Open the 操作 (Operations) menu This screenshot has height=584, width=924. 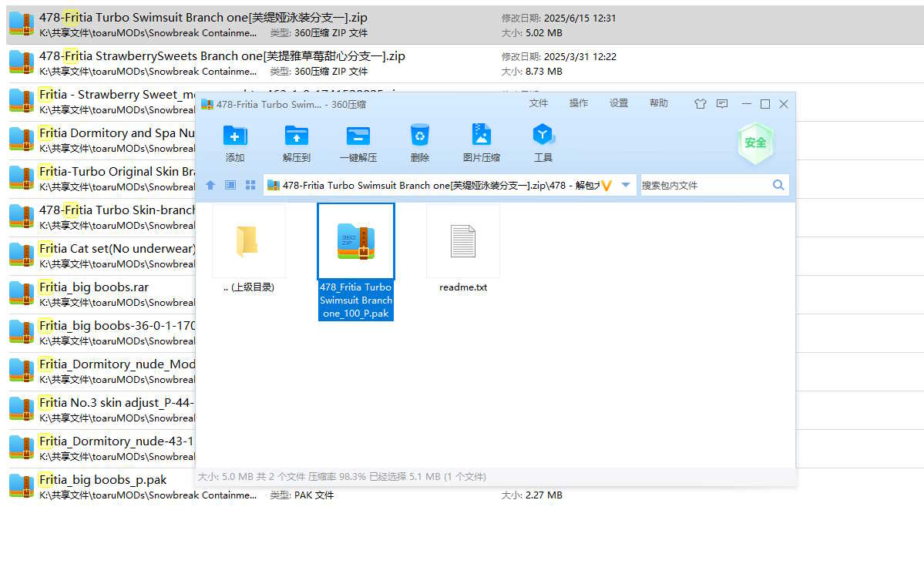pyautogui.click(x=579, y=104)
